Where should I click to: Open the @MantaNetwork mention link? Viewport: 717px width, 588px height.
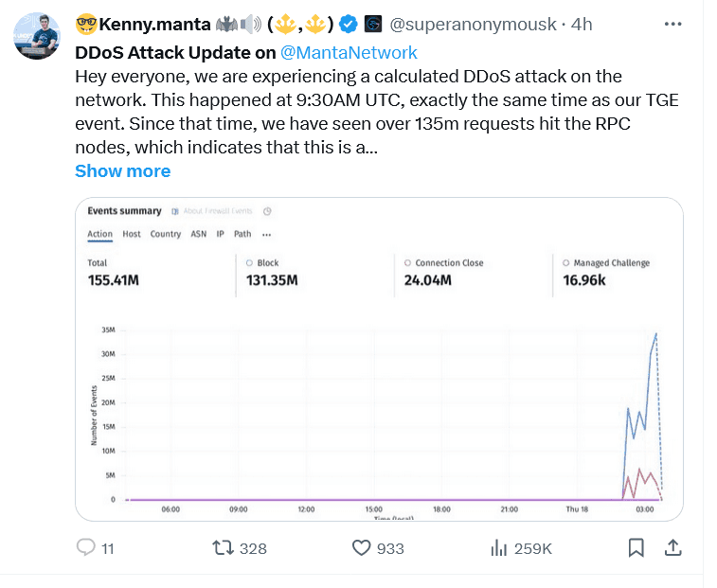349,53
